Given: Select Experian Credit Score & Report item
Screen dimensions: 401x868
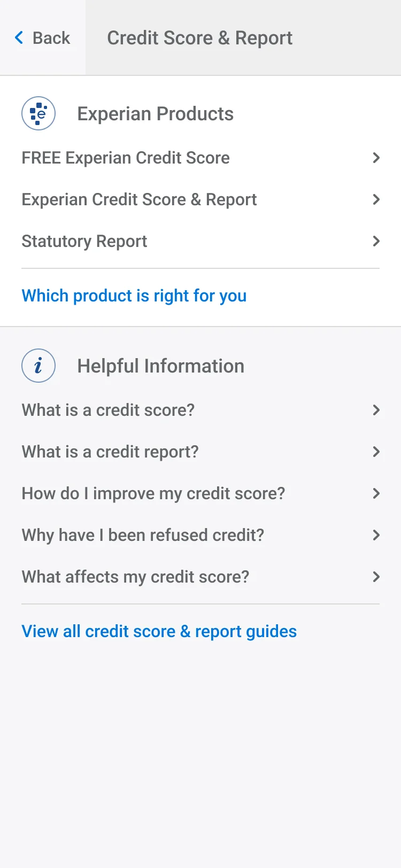Looking at the screenshot, I should pos(139,199).
